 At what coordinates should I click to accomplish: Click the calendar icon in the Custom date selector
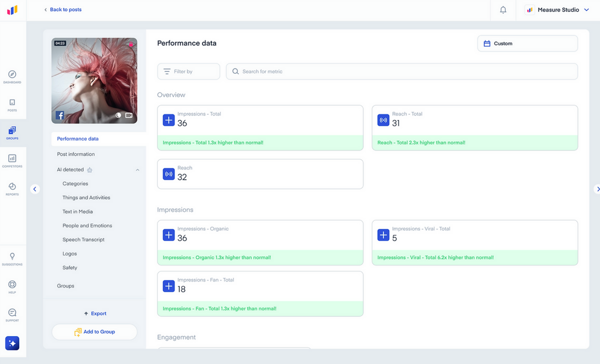pos(487,43)
